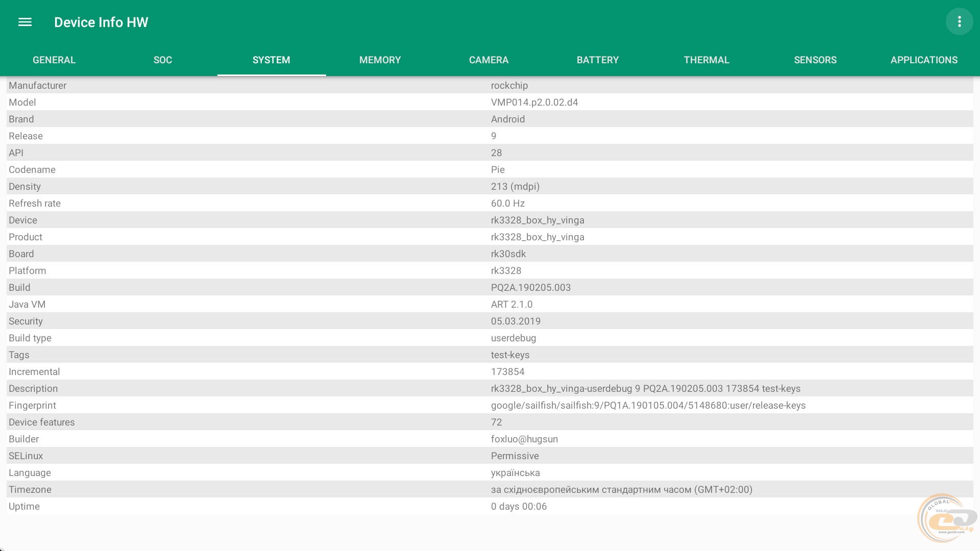Viewport: 980px width, 551px height.
Task: Open the THERMAL tab
Action: pos(706,60)
